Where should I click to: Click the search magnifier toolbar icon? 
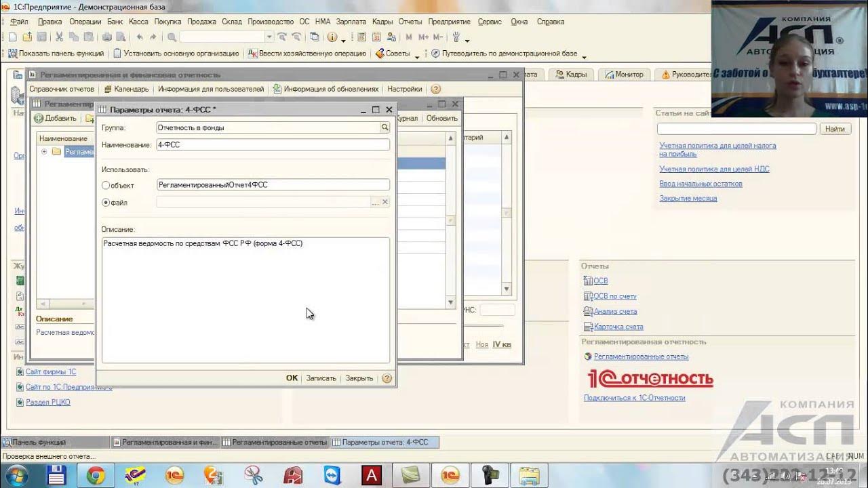tap(172, 37)
